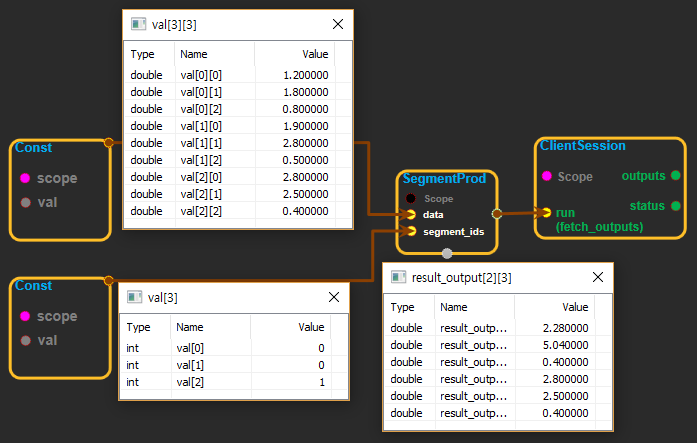
Task: Close the result_output[2][3] window
Action: (597, 277)
